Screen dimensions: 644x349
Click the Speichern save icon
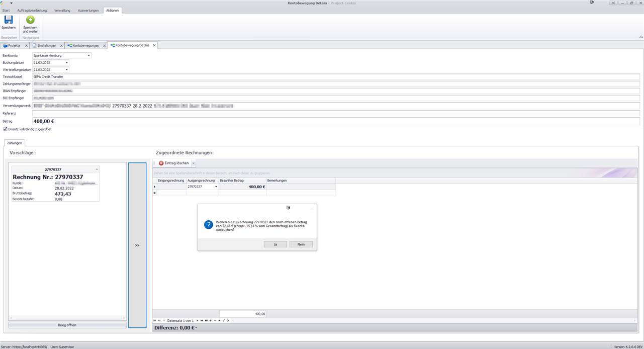point(9,20)
